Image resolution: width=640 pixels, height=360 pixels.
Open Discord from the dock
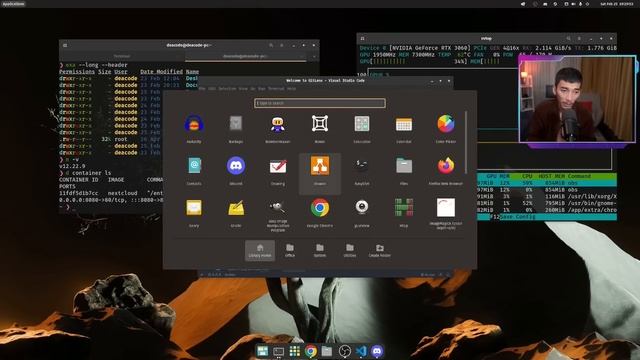(377, 351)
